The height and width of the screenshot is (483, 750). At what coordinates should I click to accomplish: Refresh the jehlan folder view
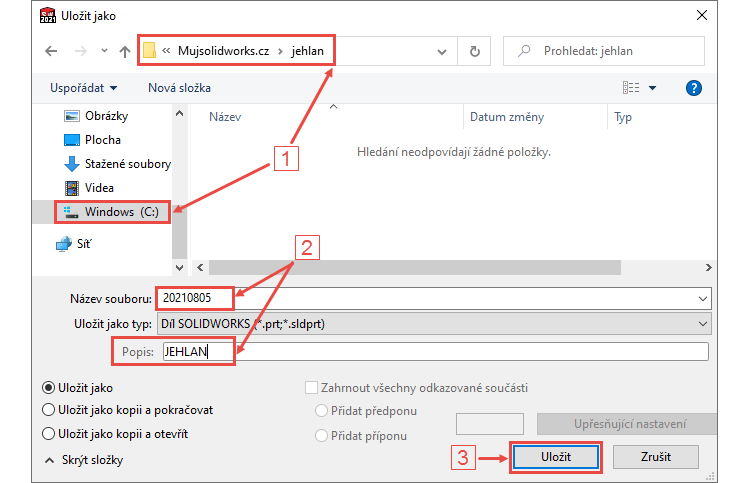pyautogui.click(x=474, y=51)
